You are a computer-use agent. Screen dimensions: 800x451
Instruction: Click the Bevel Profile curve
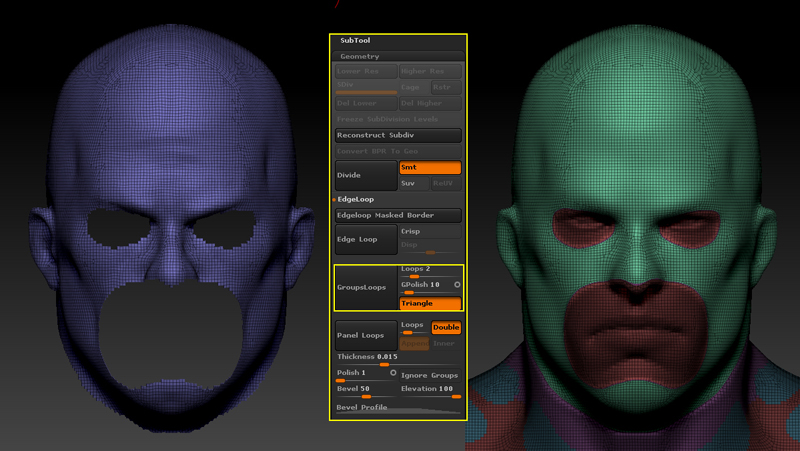click(398, 408)
